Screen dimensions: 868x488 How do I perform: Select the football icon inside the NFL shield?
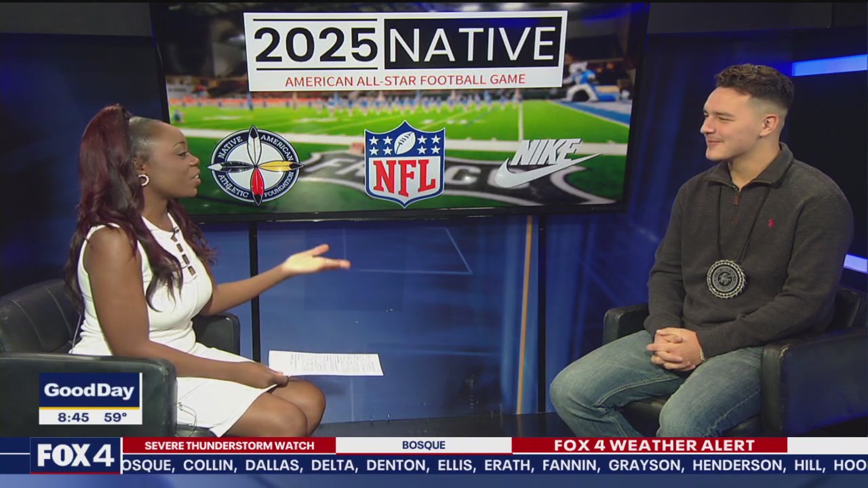click(403, 144)
